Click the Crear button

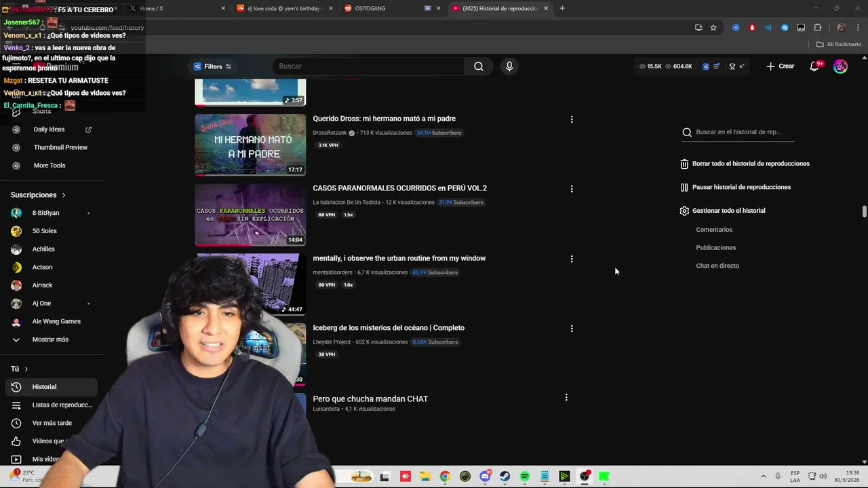click(780, 66)
